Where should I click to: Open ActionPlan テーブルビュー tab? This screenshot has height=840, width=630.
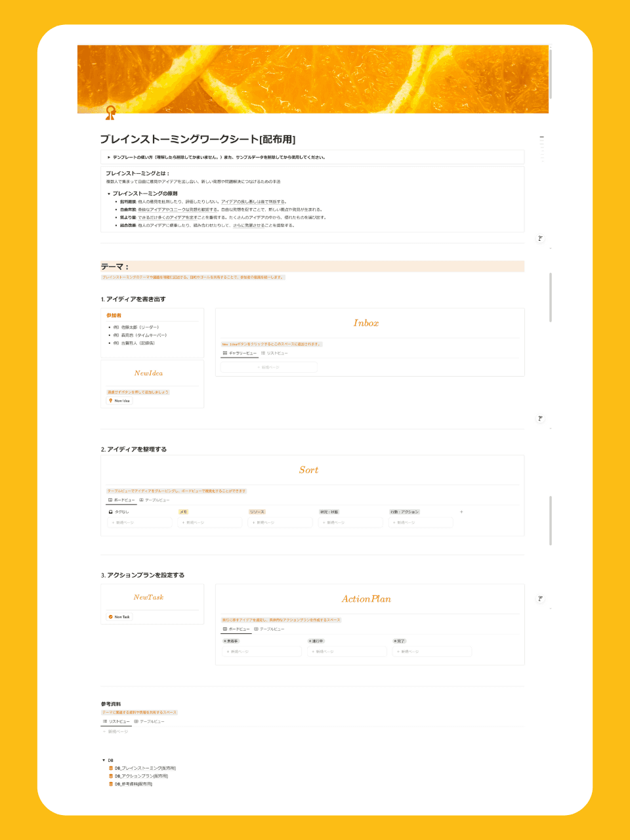(x=269, y=629)
